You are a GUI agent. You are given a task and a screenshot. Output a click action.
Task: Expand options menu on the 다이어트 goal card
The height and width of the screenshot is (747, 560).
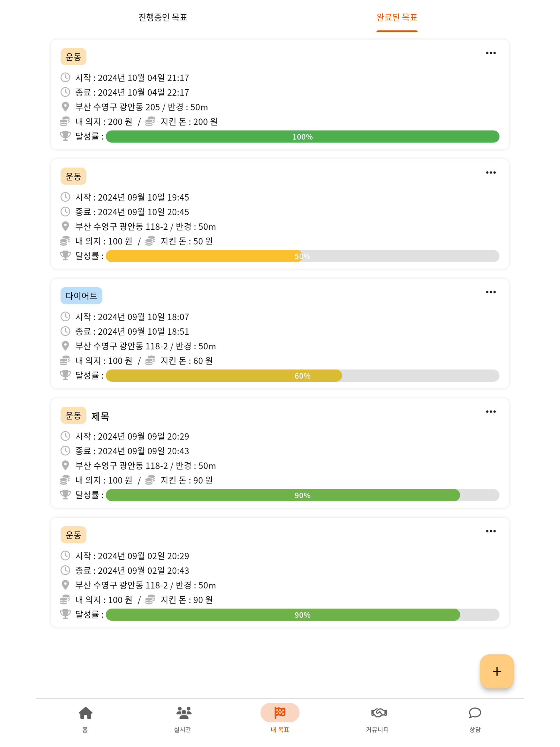(491, 292)
